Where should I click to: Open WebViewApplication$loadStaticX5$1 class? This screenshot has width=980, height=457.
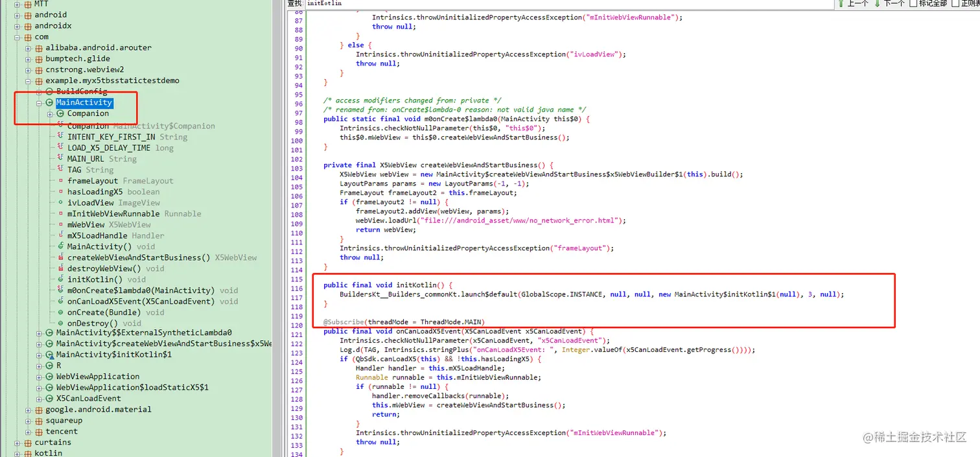click(x=132, y=388)
